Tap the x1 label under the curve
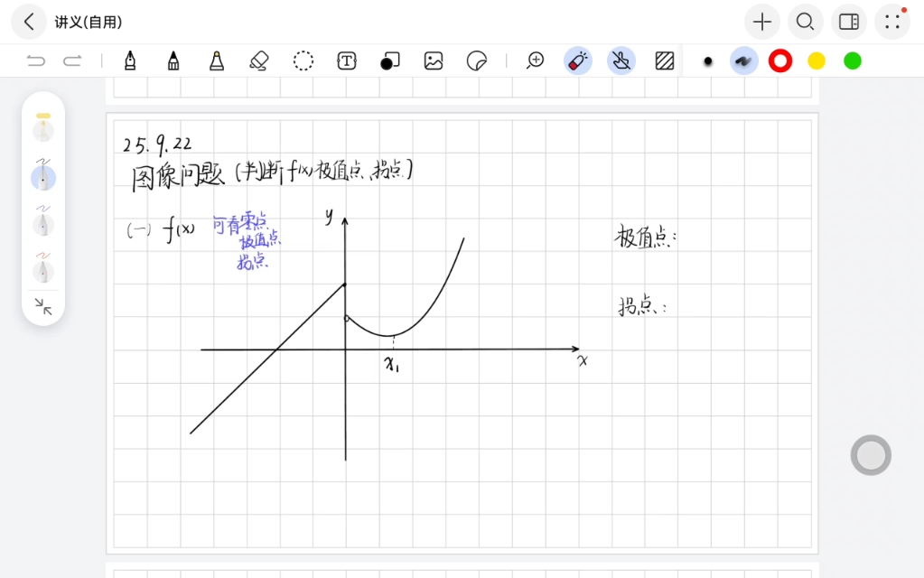Viewport: 924px width, 578px height. (392, 364)
